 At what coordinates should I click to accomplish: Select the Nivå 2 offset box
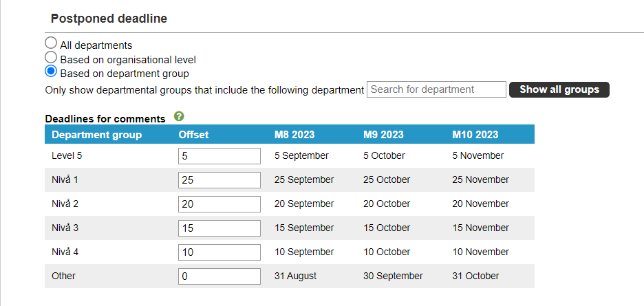(x=219, y=204)
